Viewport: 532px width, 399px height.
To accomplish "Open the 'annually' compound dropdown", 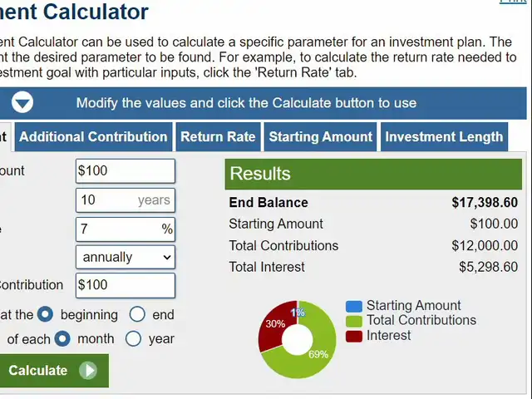I will click(126, 257).
